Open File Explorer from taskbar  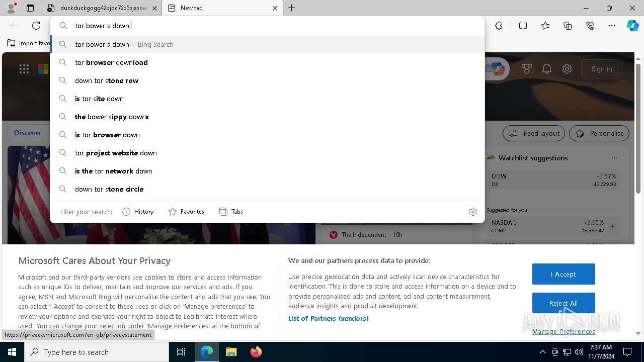(x=231, y=352)
